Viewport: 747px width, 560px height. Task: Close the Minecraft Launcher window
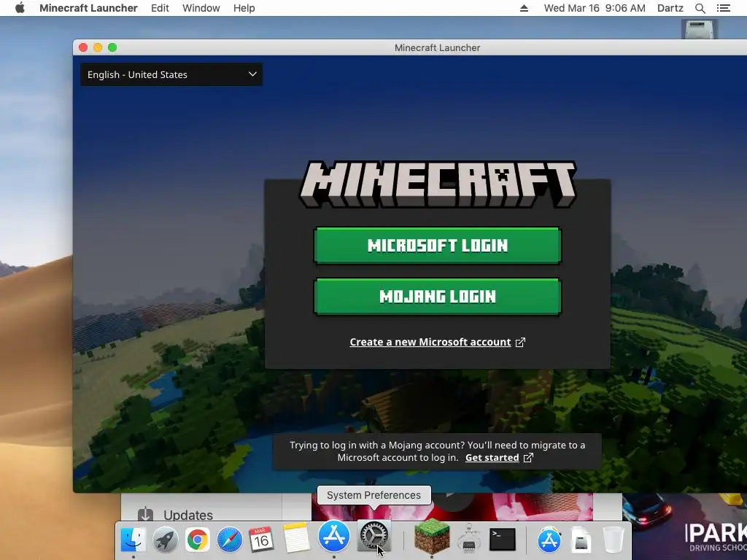coord(83,47)
